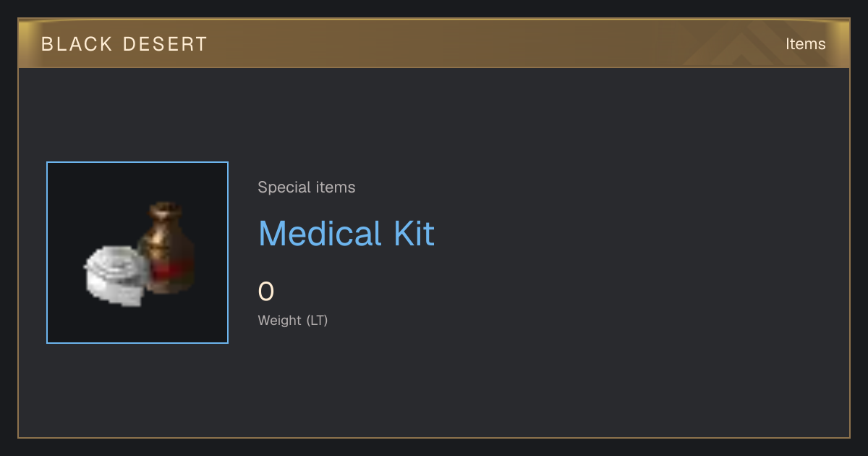Click the weight value 0
This screenshot has height=456, width=868.
(x=266, y=292)
